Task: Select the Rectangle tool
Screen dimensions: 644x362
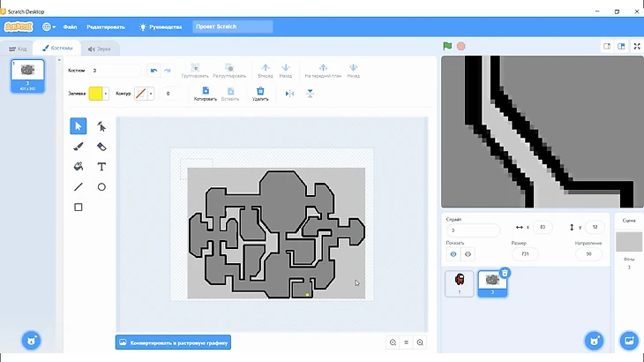Action: pos(78,207)
